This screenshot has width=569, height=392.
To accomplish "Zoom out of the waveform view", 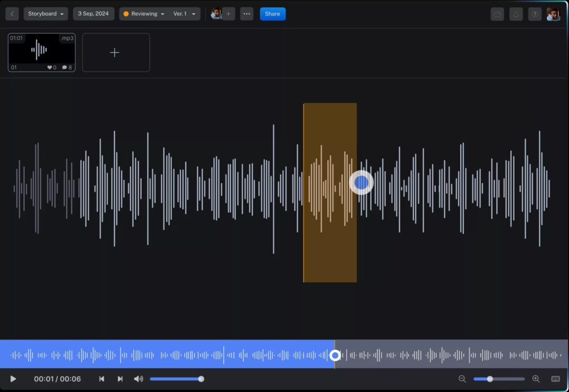I will point(462,379).
